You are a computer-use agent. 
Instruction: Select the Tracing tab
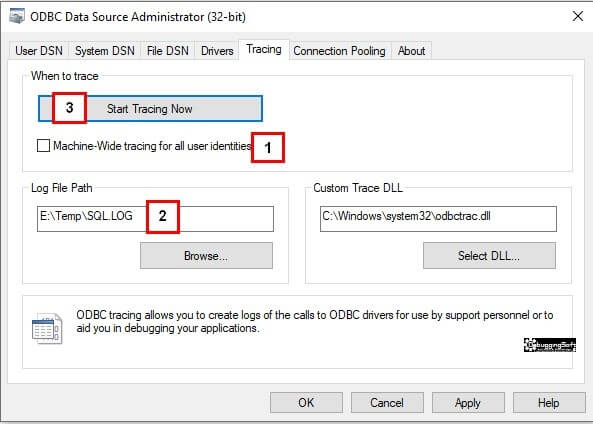pos(264,50)
